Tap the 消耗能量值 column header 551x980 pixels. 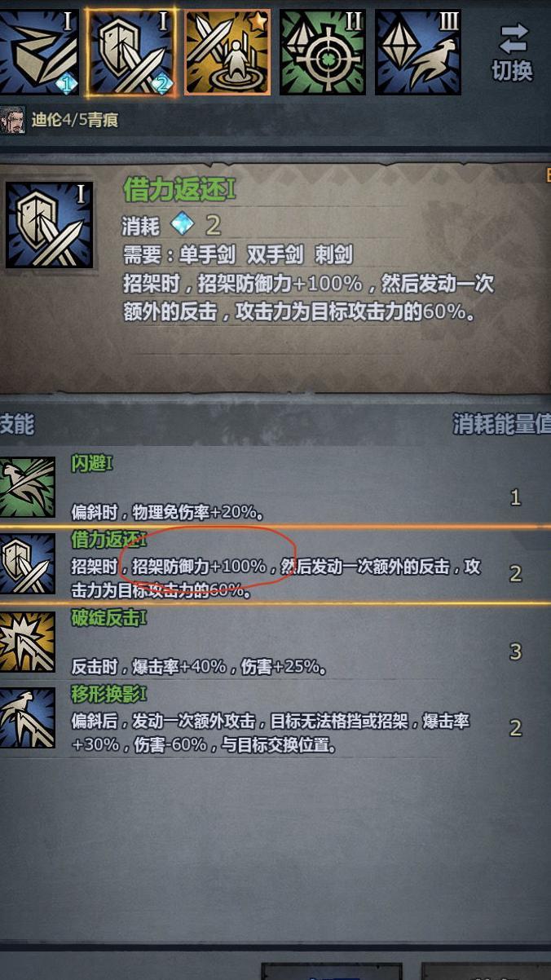tap(501, 424)
